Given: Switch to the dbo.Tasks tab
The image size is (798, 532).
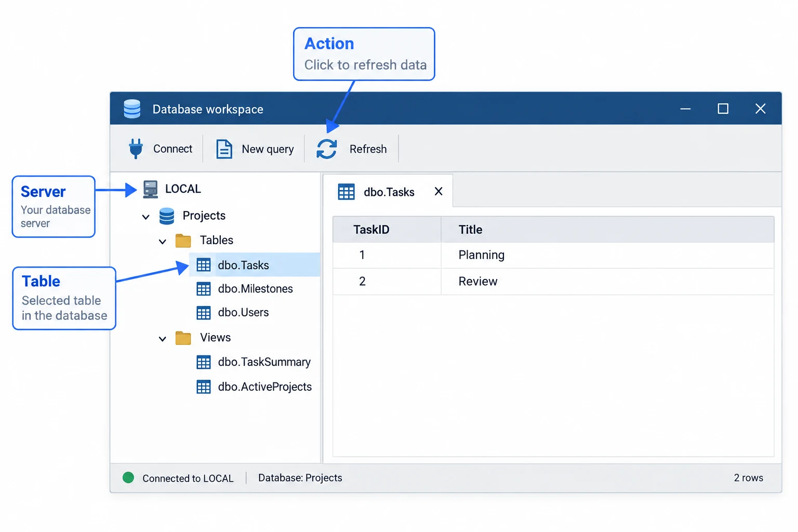Looking at the screenshot, I should pyautogui.click(x=388, y=192).
